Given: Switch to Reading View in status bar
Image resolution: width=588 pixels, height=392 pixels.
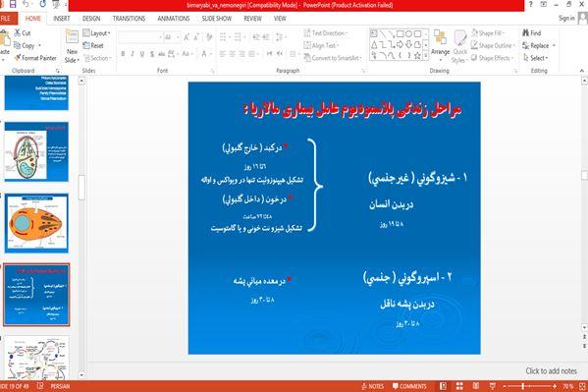Looking at the screenshot, I should click(x=476, y=386).
